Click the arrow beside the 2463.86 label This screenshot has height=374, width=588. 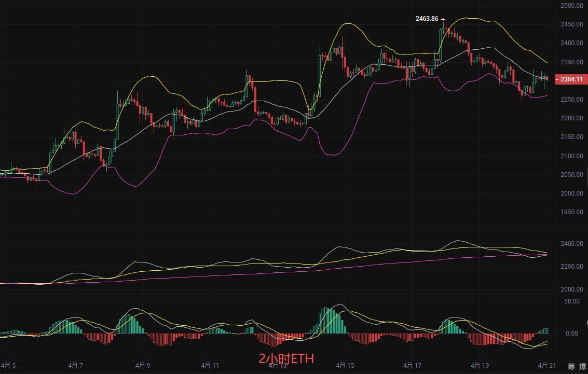[443, 19]
